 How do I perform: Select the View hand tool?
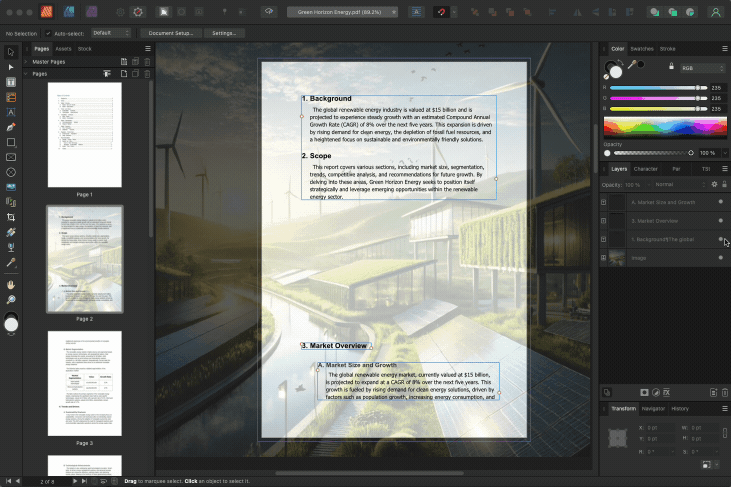(x=11, y=284)
